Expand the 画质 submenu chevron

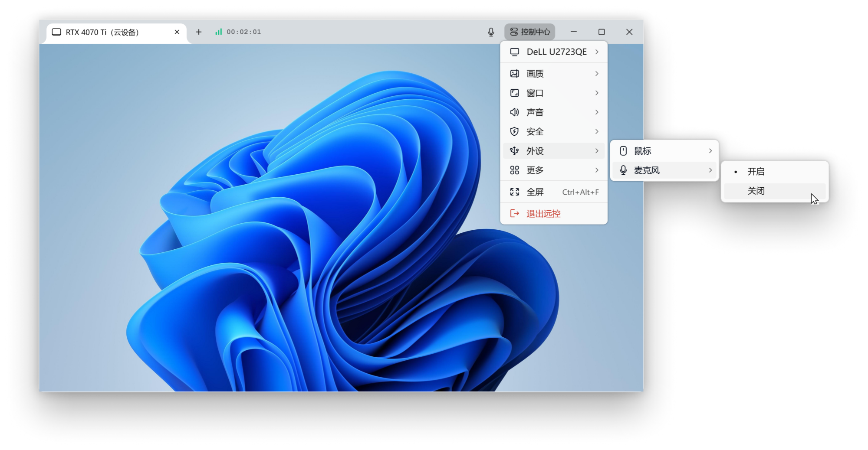point(597,74)
